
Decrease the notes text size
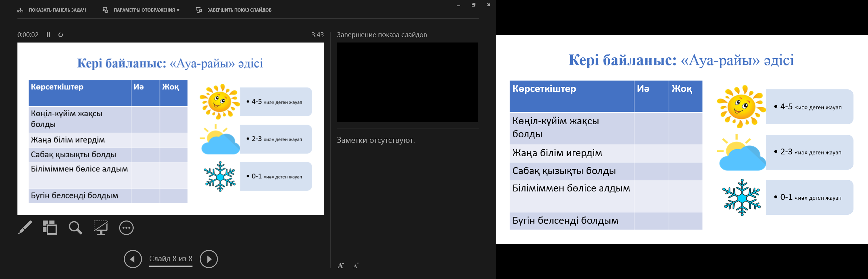pos(356,266)
